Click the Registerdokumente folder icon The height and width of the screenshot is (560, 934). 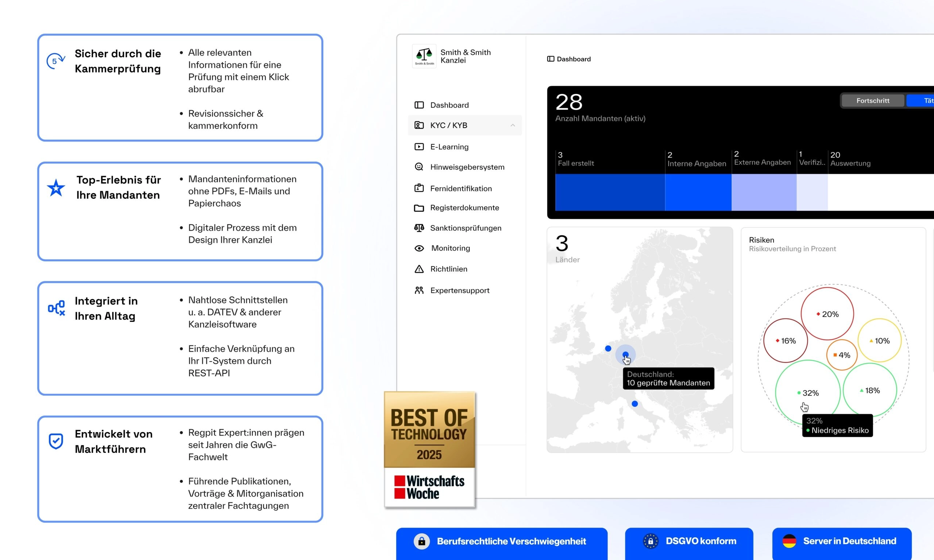419,208
